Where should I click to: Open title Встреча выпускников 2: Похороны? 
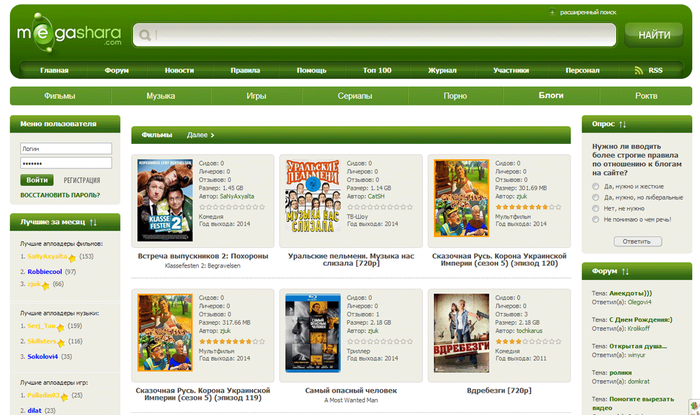click(203, 256)
